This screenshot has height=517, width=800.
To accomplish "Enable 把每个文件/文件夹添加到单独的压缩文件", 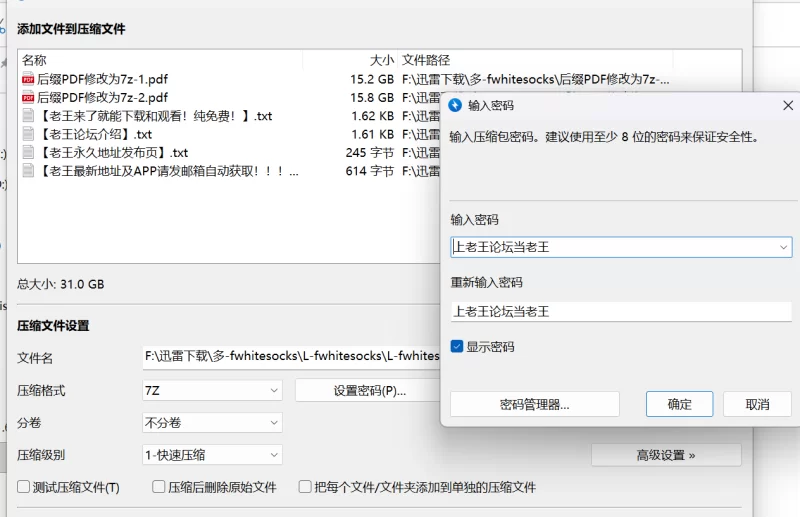I will coord(305,488).
